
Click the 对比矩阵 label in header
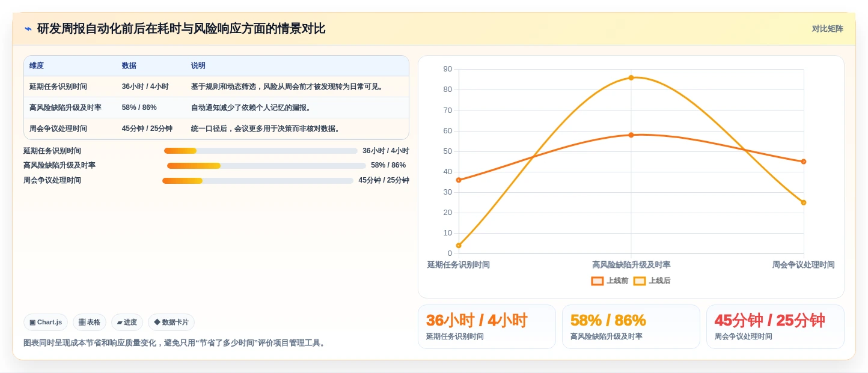[x=827, y=29]
